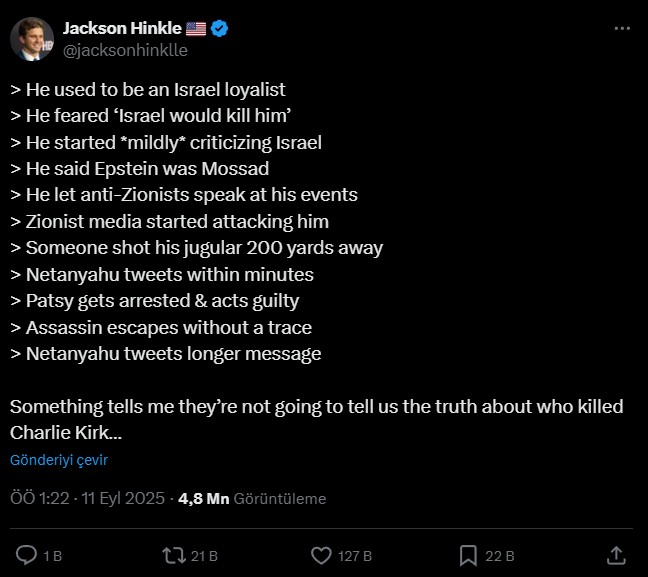Open the Jackson Hinkle display name
The height and width of the screenshot is (577, 648).
[121, 29]
